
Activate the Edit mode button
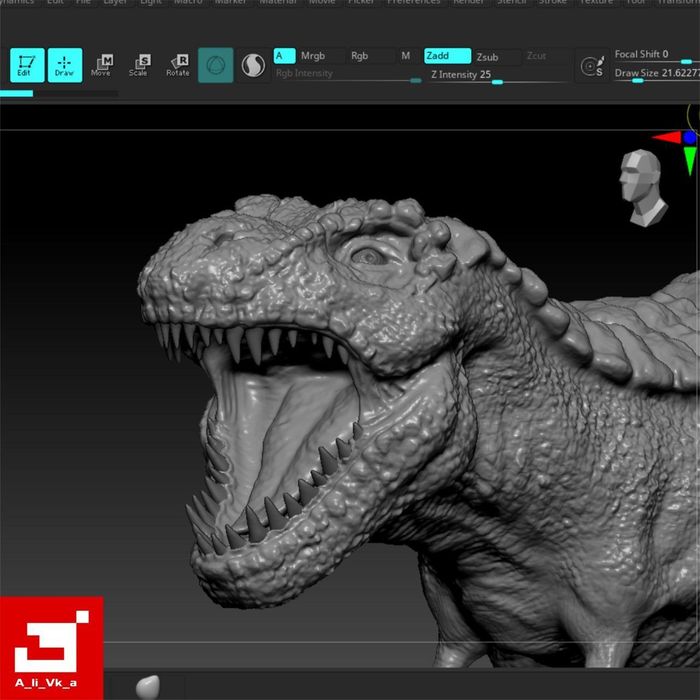[25, 65]
